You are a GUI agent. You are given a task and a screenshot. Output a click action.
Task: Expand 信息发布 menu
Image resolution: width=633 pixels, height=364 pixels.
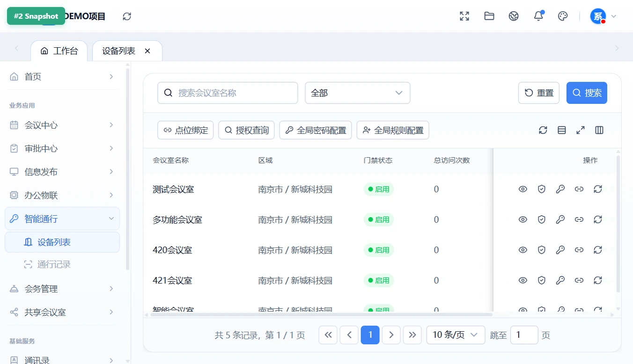(x=62, y=172)
